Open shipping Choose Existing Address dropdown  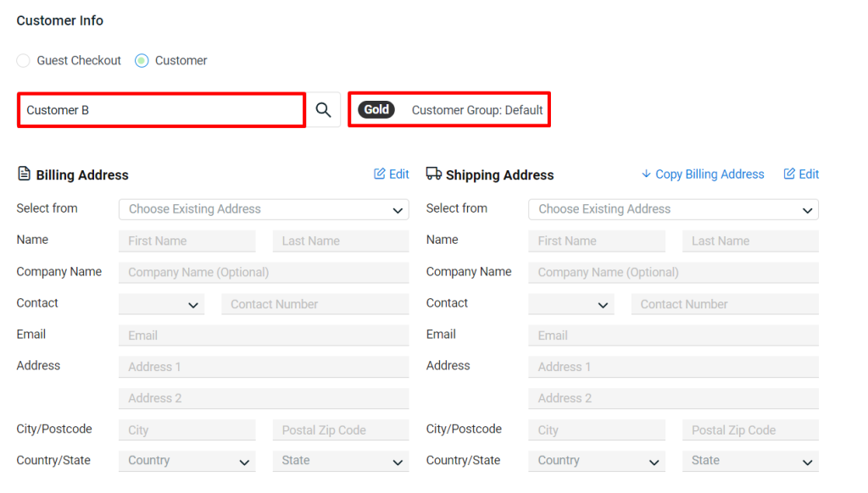coord(673,209)
